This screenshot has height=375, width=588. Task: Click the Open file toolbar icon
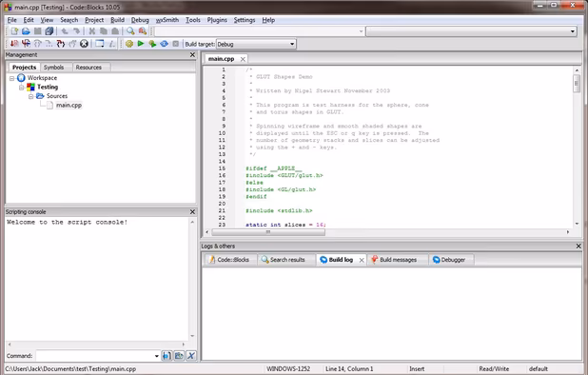pyautogui.click(x=26, y=31)
